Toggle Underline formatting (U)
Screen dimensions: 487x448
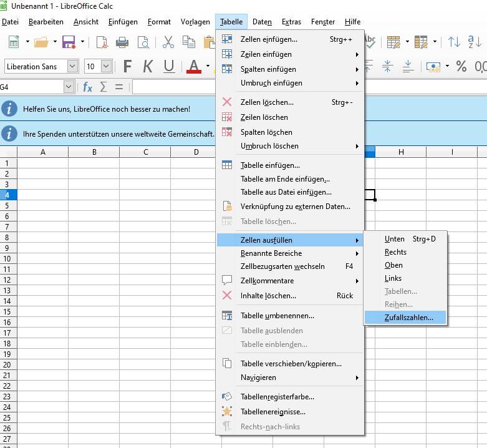(x=169, y=66)
